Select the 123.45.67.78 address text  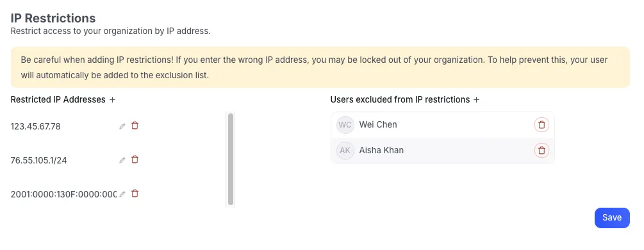click(36, 127)
